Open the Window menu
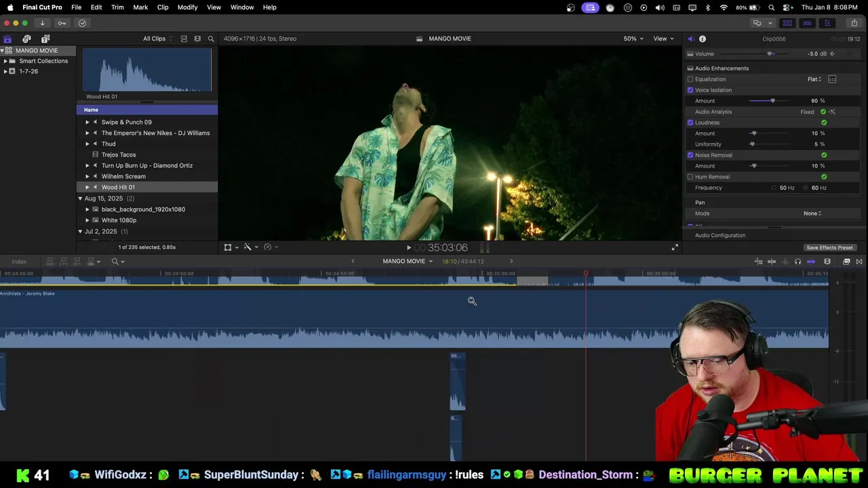 [x=242, y=7]
